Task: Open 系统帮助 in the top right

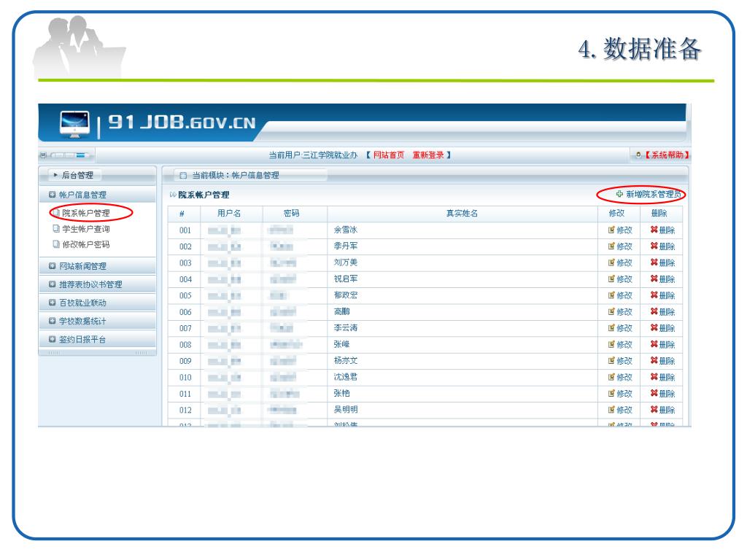Action: (666, 155)
